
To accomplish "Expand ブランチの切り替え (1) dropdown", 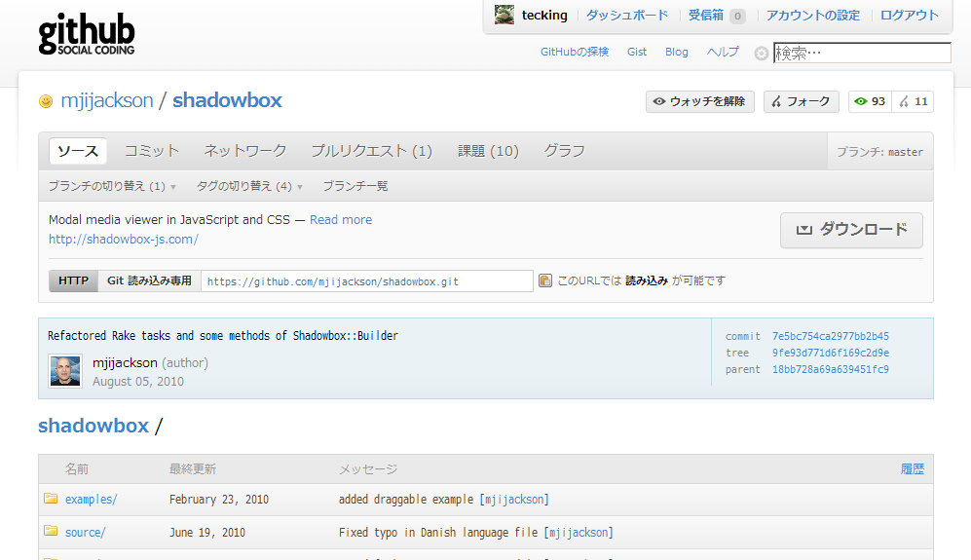I will point(112,186).
